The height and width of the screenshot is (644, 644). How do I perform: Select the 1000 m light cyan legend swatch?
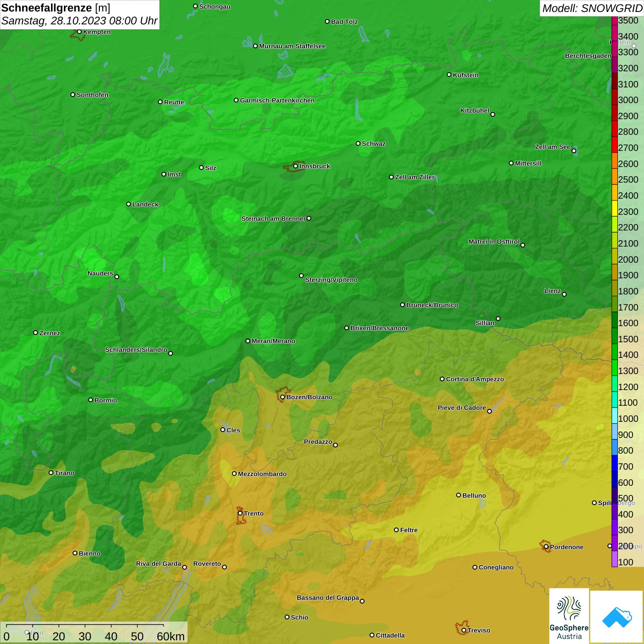pos(615,415)
